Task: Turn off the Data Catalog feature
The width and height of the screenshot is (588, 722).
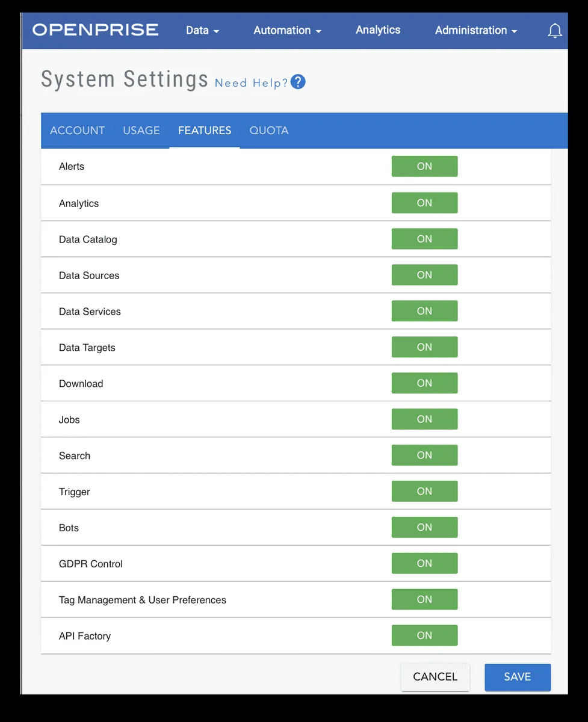Action: pyautogui.click(x=424, y=239)
